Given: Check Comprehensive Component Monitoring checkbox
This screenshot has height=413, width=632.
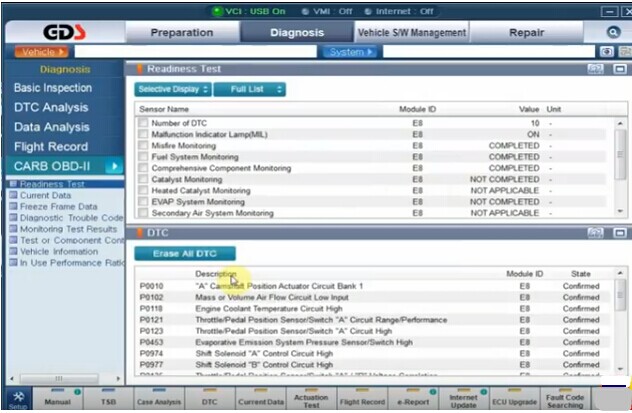Looking at the screenshot, I should click(x=143, y=168).
